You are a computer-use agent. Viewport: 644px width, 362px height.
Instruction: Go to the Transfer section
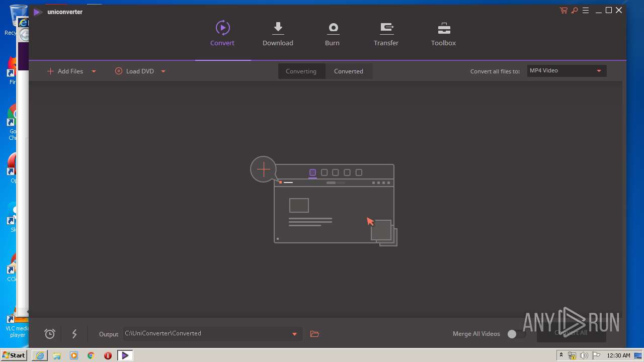point(386,34)
